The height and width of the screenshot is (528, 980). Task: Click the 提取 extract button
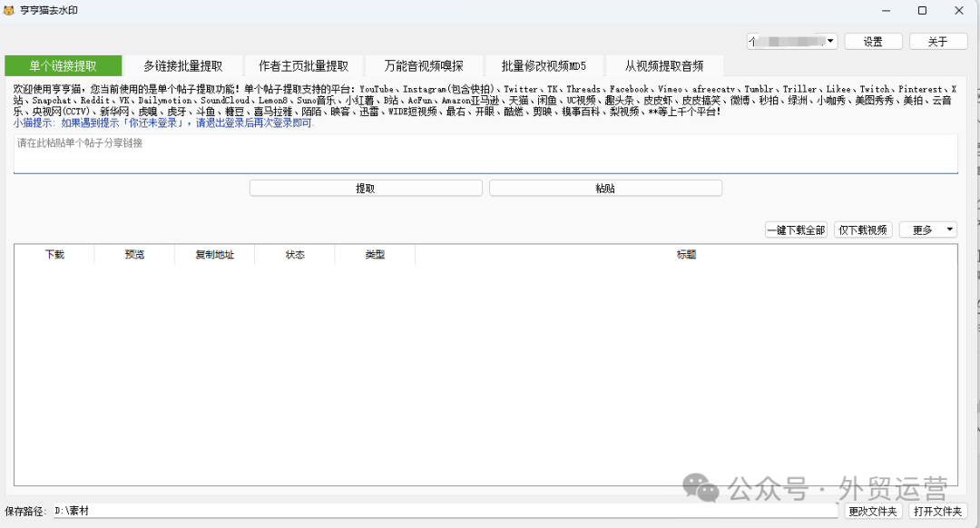(366, 188)
